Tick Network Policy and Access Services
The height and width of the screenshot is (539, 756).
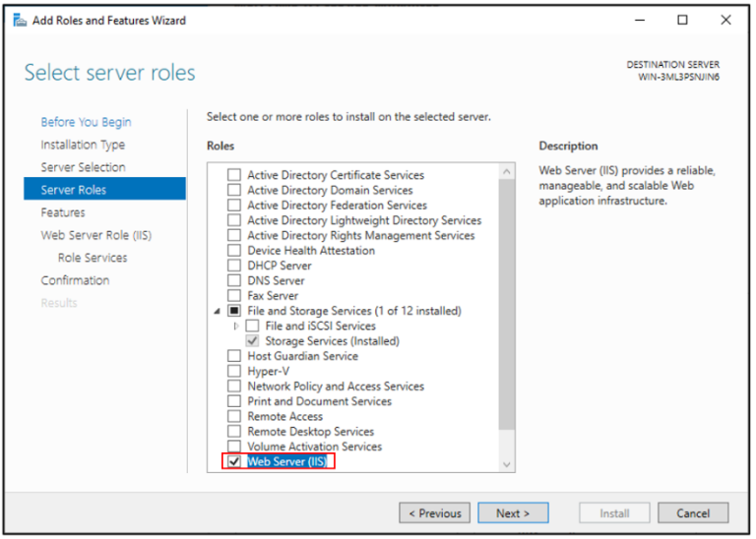[234, 386]
